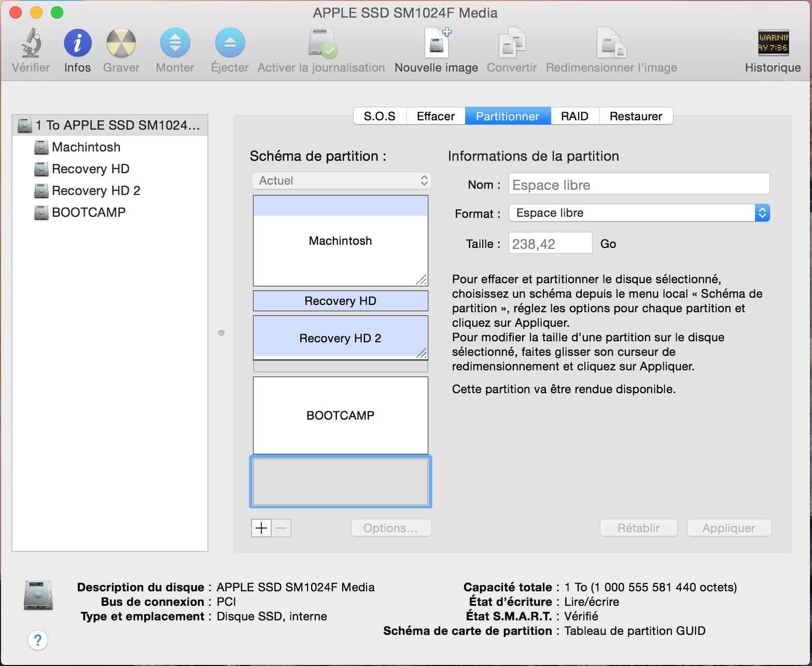Switch to the Effacer tab
Image resolution: width=812 pixels, height=666 pixels.
pyautogui.click(x=436, y=116)
